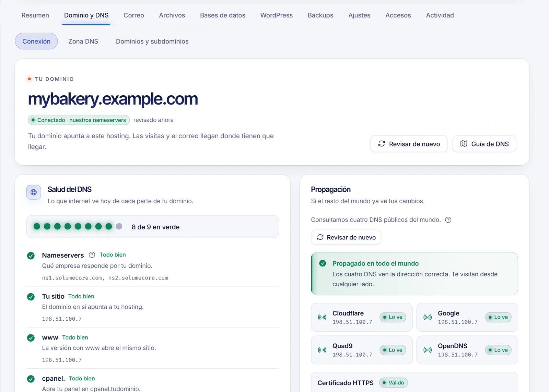The image size is (549, 392).
Task: Click ns1.solumecore.com, ns2.solumecore.com text
Action: (105, 278)
